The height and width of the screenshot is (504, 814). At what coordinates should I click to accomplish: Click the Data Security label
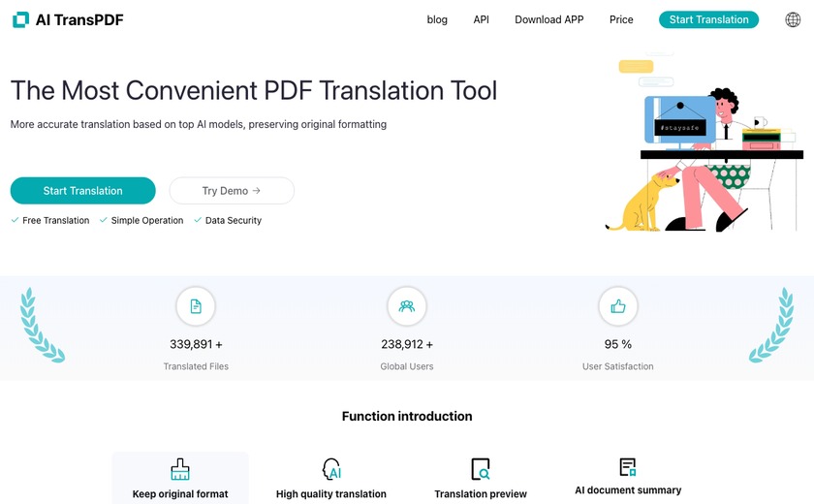[234, 221]
